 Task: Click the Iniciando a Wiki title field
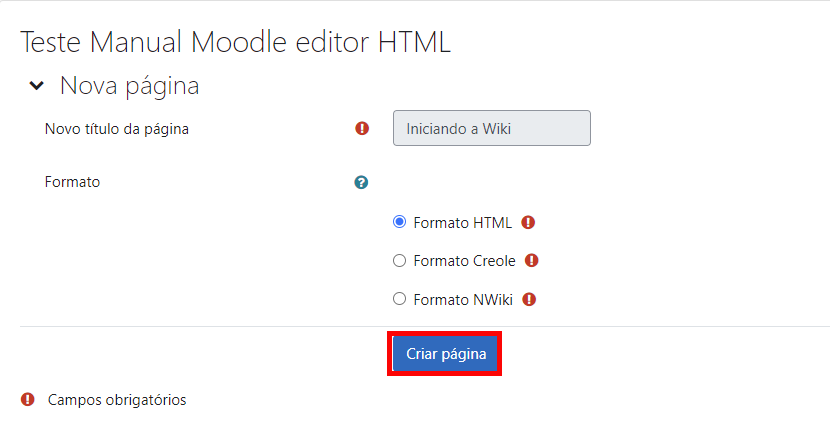pyautogui.click(x=492, y=128)
